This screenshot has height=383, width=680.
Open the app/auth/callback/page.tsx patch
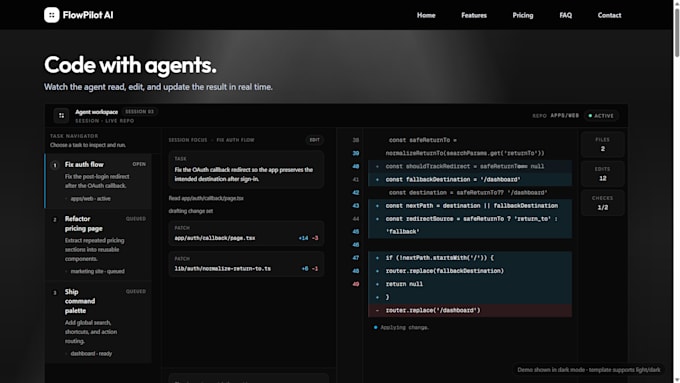click(246, 233)
